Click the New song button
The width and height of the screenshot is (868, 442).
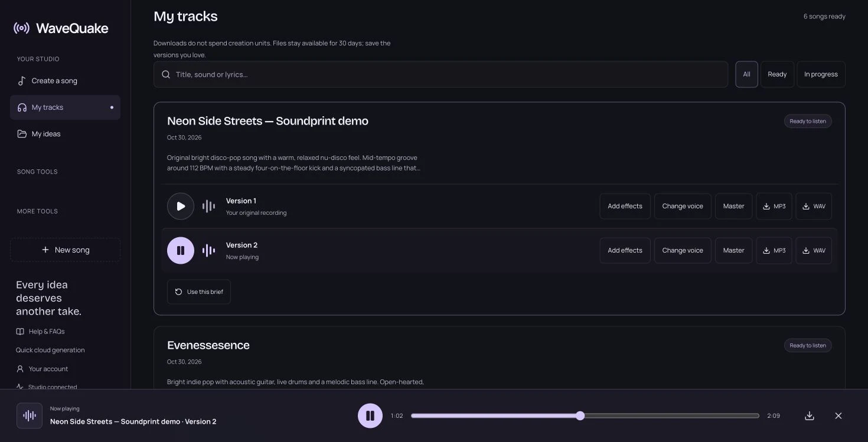click(65, 250)
